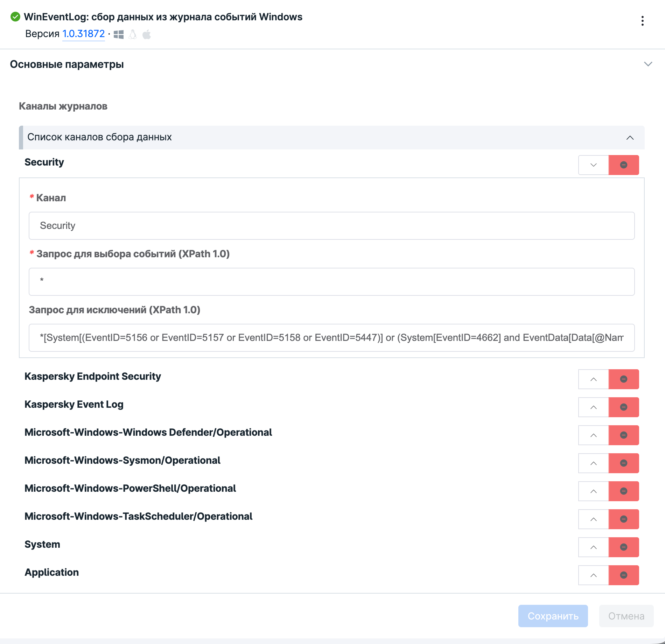Open version 1.0.31872 link
The height and width of the screenshot is (644, 665).
84,34
